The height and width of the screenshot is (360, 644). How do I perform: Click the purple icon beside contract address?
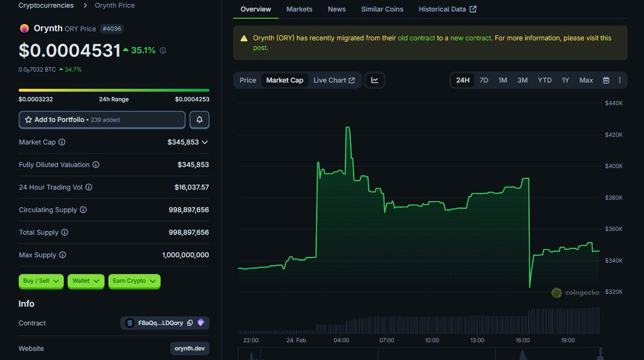[x=201, y=323]
